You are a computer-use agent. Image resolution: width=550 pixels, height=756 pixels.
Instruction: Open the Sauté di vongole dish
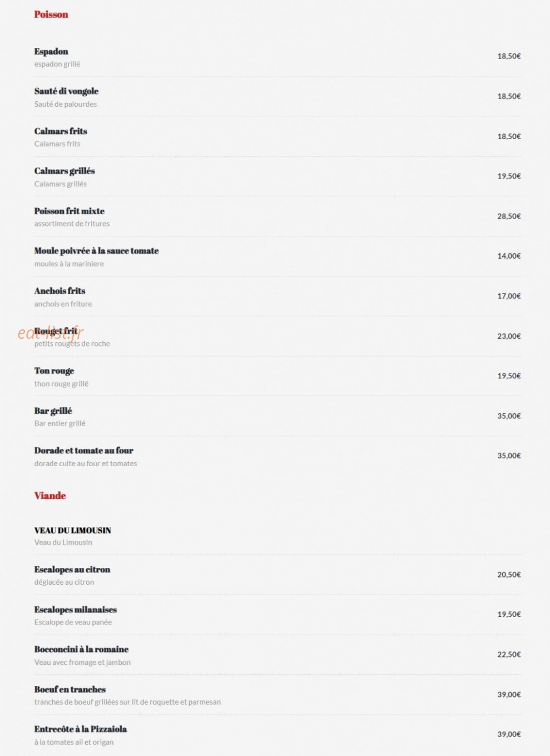pos(66,91)
